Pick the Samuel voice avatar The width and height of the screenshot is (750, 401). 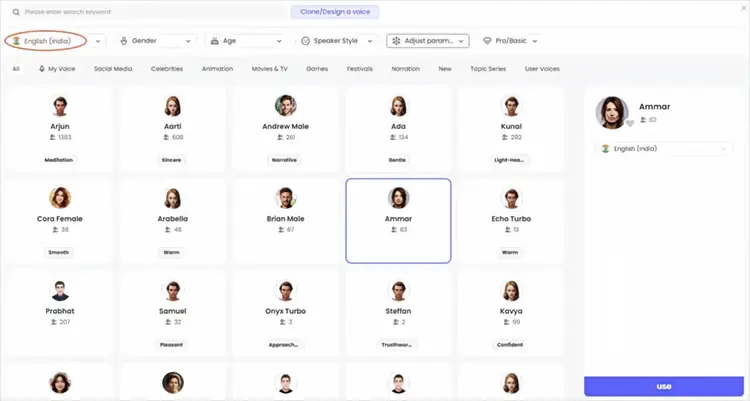[x=173, y=290]
